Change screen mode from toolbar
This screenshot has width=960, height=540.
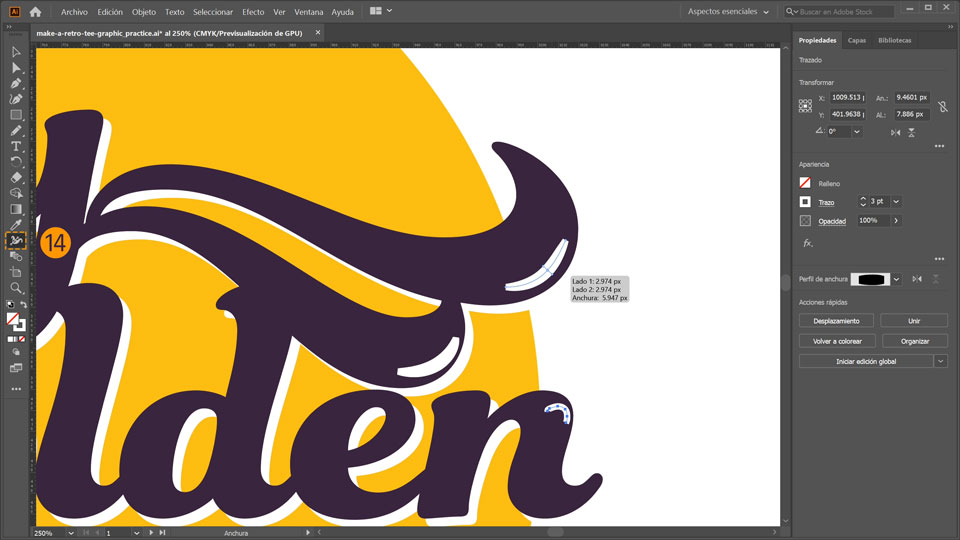click(x=16, y=368)
